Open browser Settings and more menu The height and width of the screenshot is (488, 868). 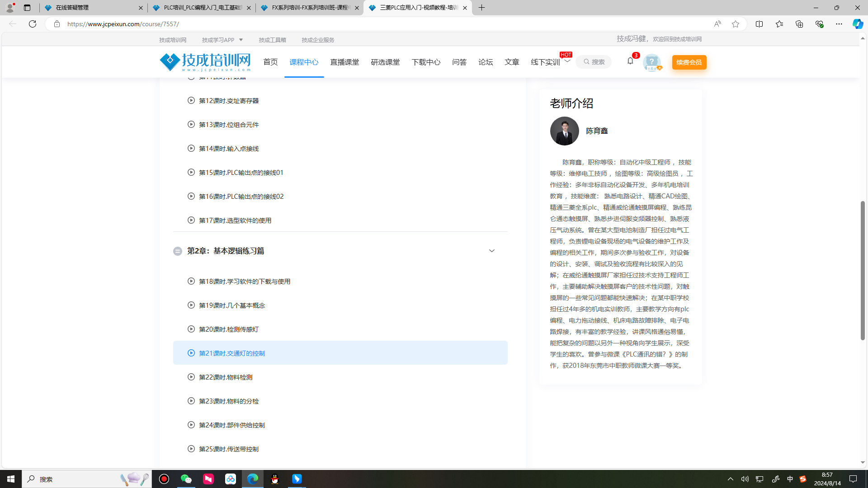[839, 24]
